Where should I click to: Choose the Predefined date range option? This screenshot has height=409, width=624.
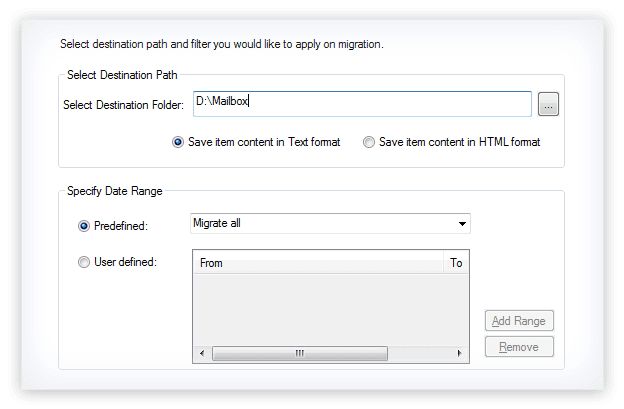[x=84, y=226]
